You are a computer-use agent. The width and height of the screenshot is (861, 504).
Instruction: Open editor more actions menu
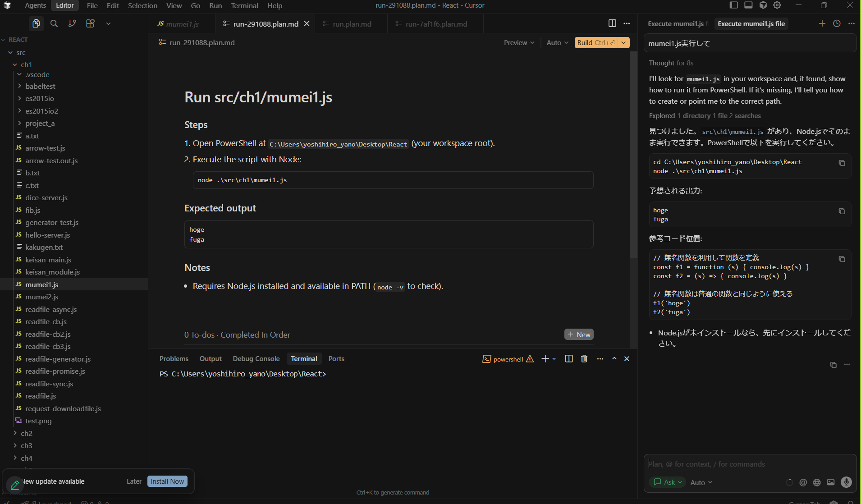coord(627,23)
